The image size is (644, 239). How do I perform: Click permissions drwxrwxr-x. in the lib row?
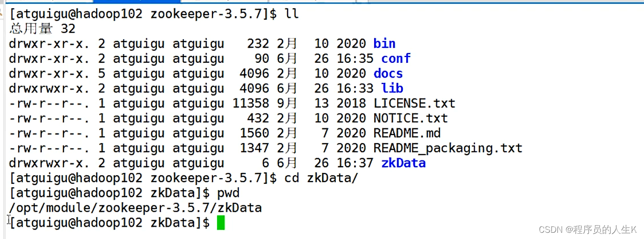click(49, 88)
